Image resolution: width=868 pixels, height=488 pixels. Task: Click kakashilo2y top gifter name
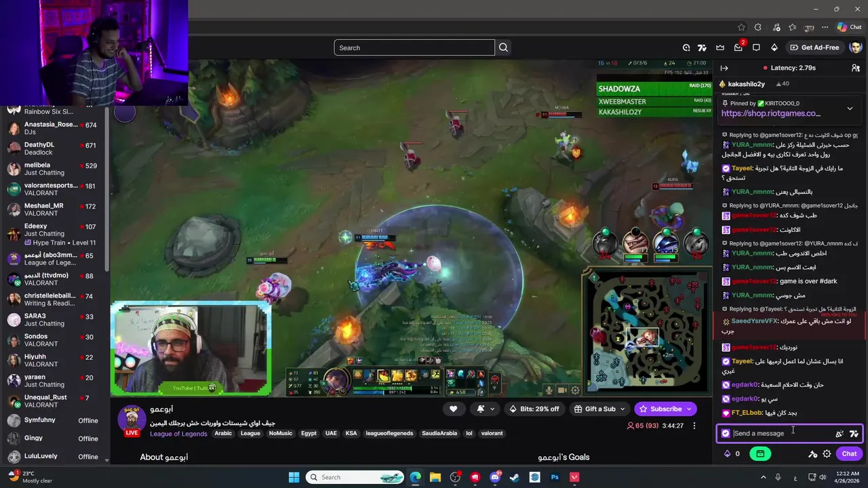[x=746, y=84]
